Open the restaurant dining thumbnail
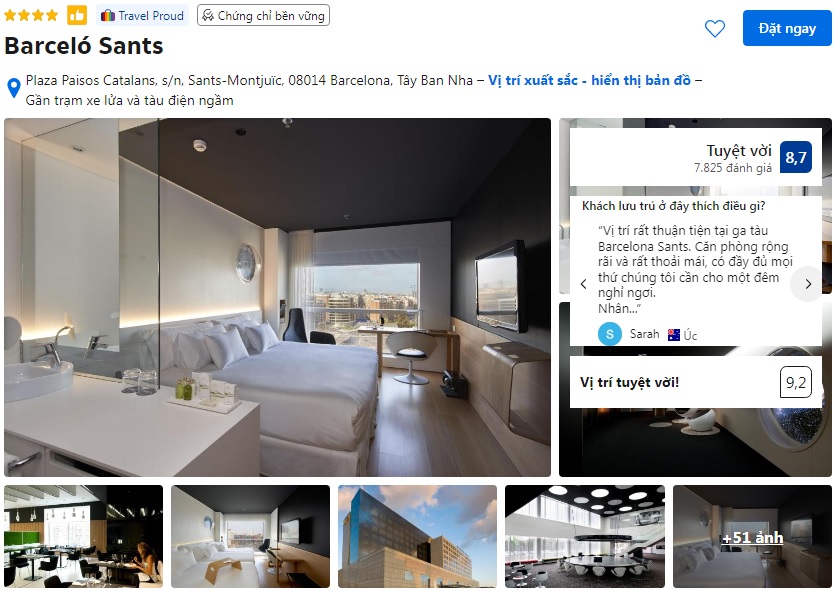The height and width of the screenshot is (591, 835). point(84,536)
